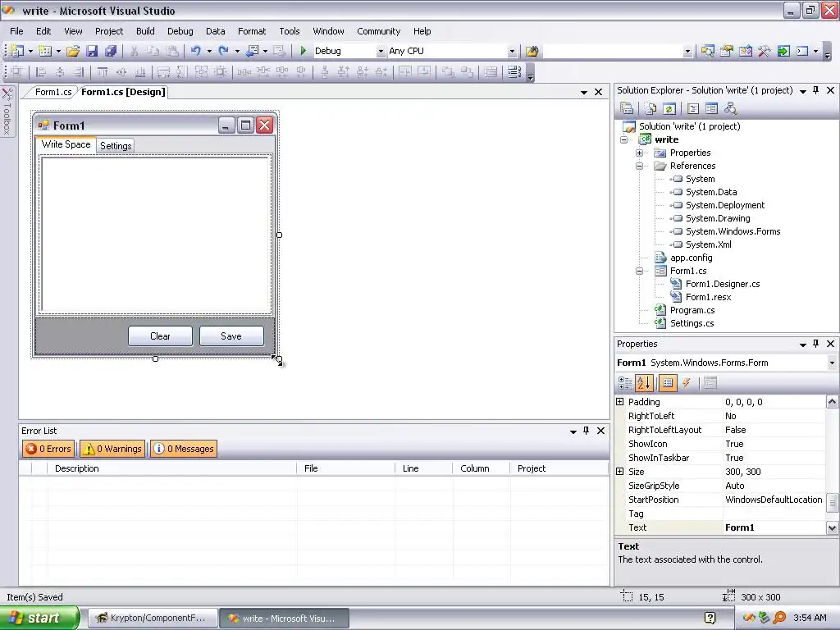Expand the Properties folder node
Image resolution: width=840 pixels, height=630 pixels.
pyautogui.click(x=639, y=153)
